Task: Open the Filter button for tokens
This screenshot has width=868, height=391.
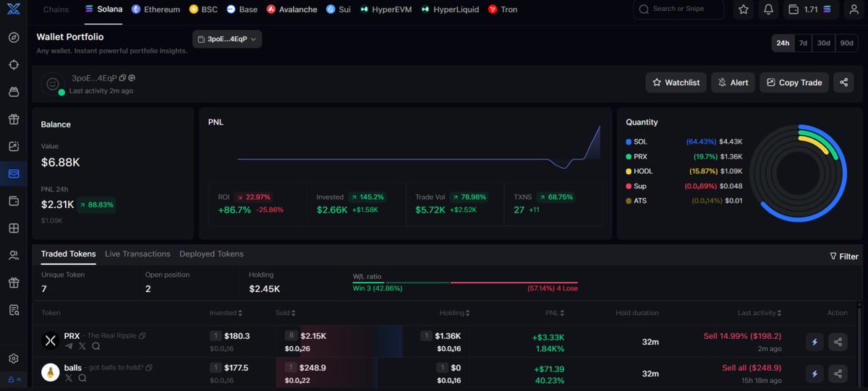Action: pyautogui.click(x=844, y=256)
